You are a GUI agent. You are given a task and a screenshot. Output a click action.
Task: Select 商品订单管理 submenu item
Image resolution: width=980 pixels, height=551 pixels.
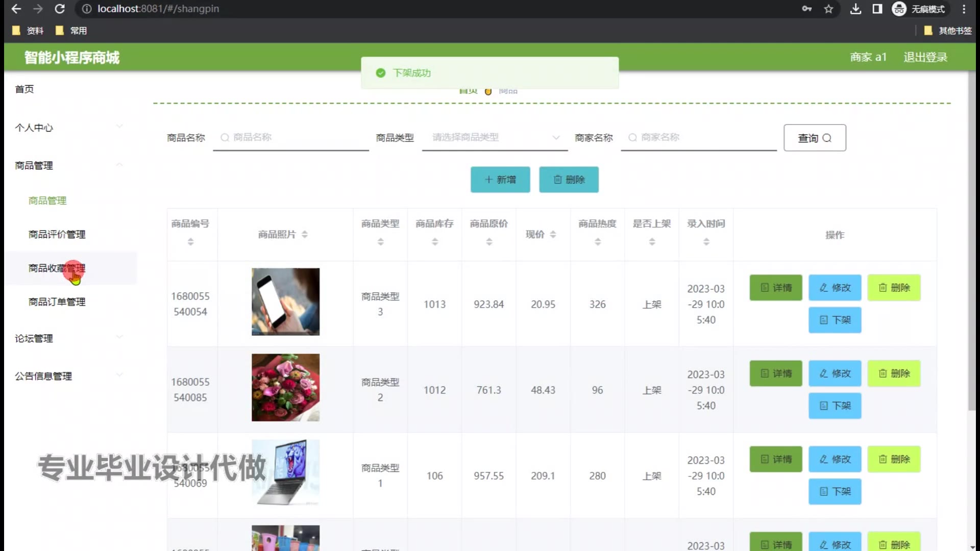click(57, 302)
